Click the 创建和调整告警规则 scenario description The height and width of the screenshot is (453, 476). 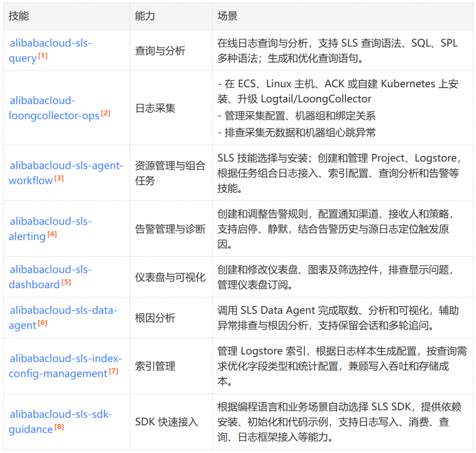336,229
